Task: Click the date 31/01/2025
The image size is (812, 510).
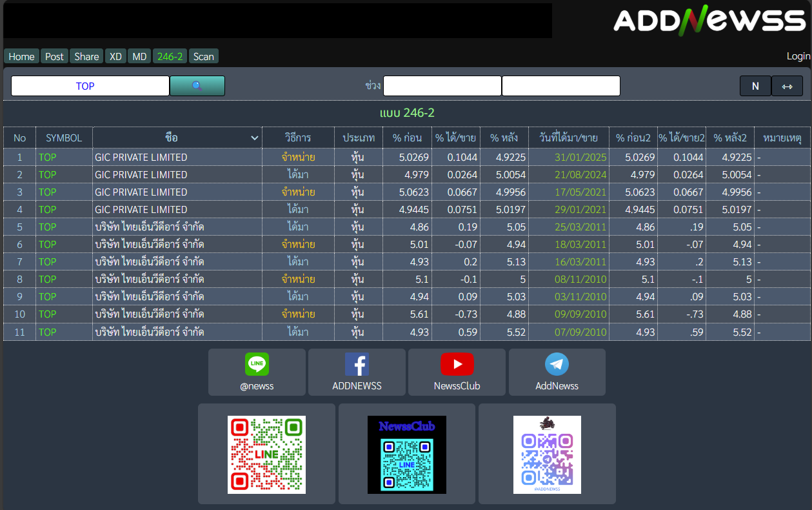Action: click(x=580, y=158)
